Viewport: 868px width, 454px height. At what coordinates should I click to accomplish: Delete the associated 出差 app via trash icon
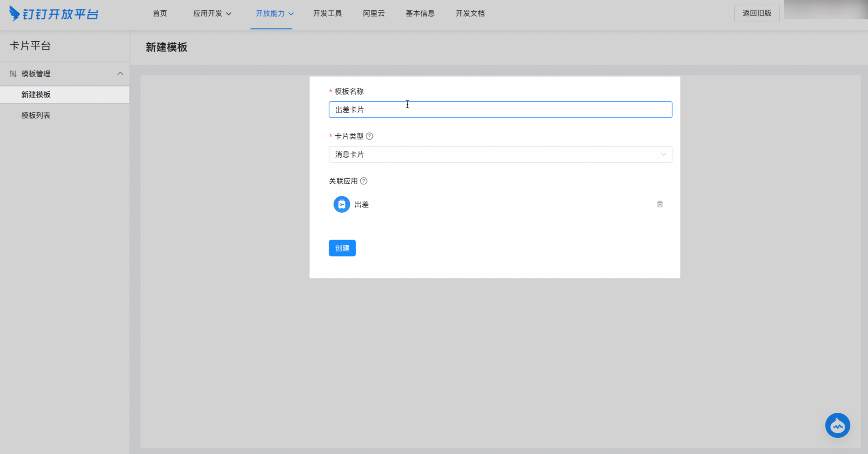point(660,204)
